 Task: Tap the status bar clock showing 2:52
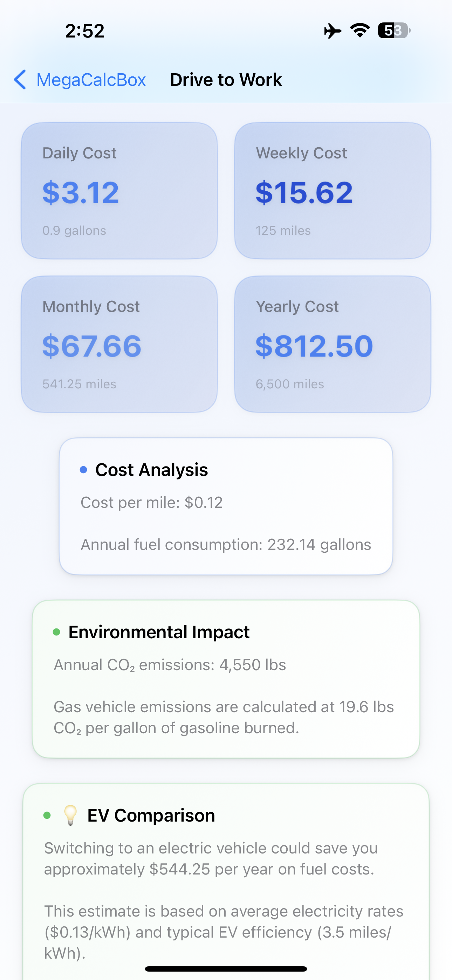[x=84, y=31]
